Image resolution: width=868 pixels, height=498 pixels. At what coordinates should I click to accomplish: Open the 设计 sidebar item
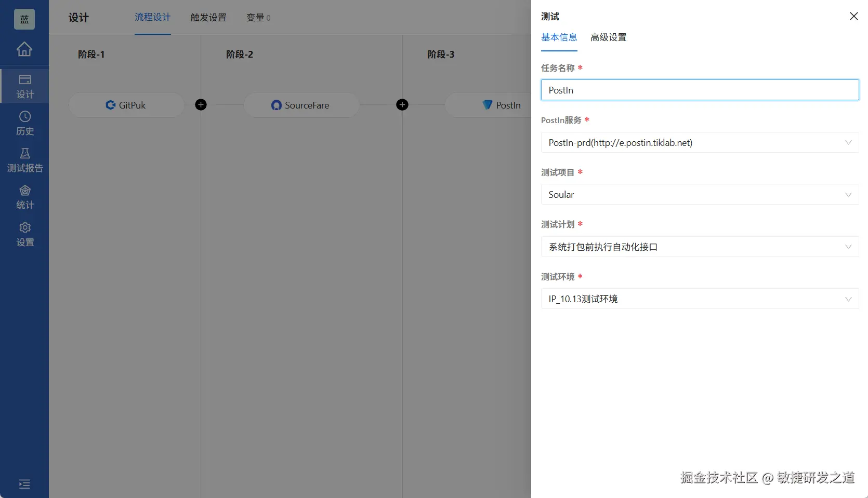coord(24,86)
